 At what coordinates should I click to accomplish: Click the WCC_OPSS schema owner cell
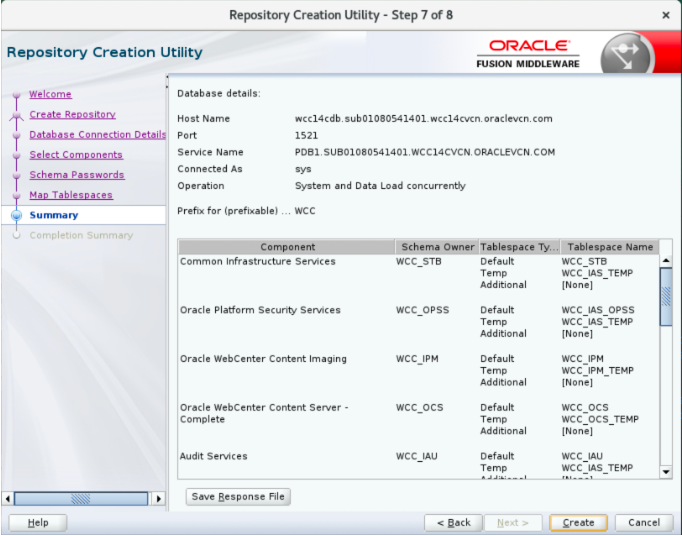click(422, 310)
